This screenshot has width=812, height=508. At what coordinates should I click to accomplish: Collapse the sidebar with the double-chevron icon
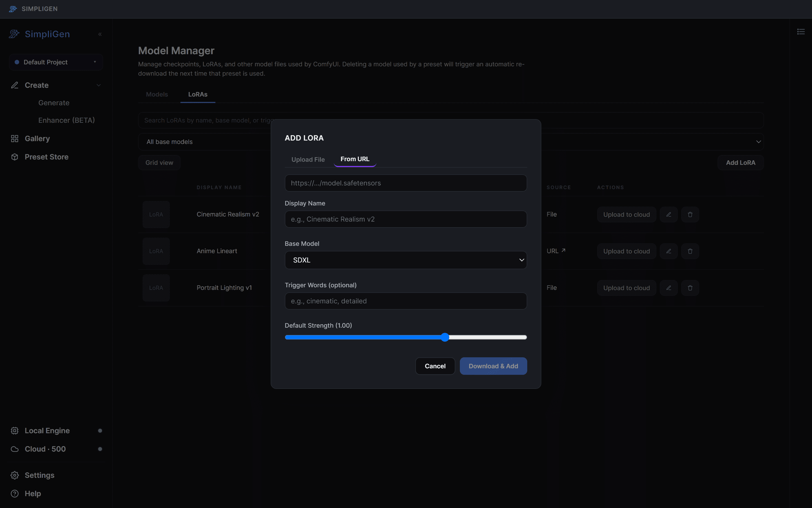pos(100,34)
